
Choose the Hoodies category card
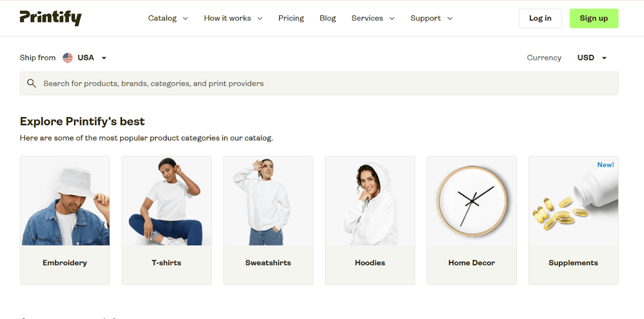(370, 220)
